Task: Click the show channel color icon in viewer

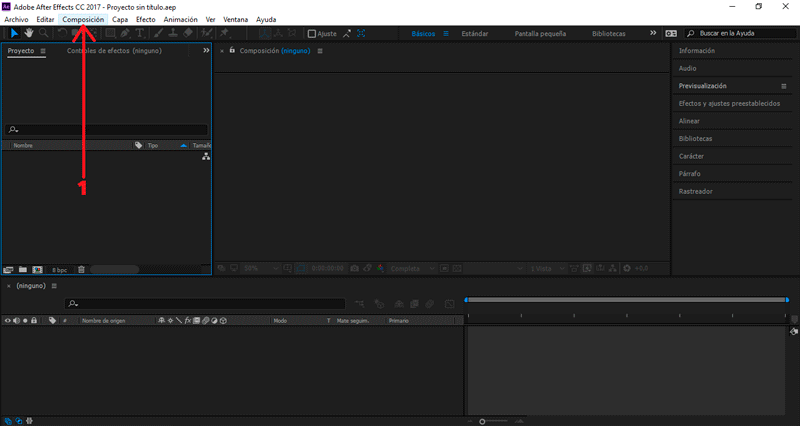Action: 381,268
